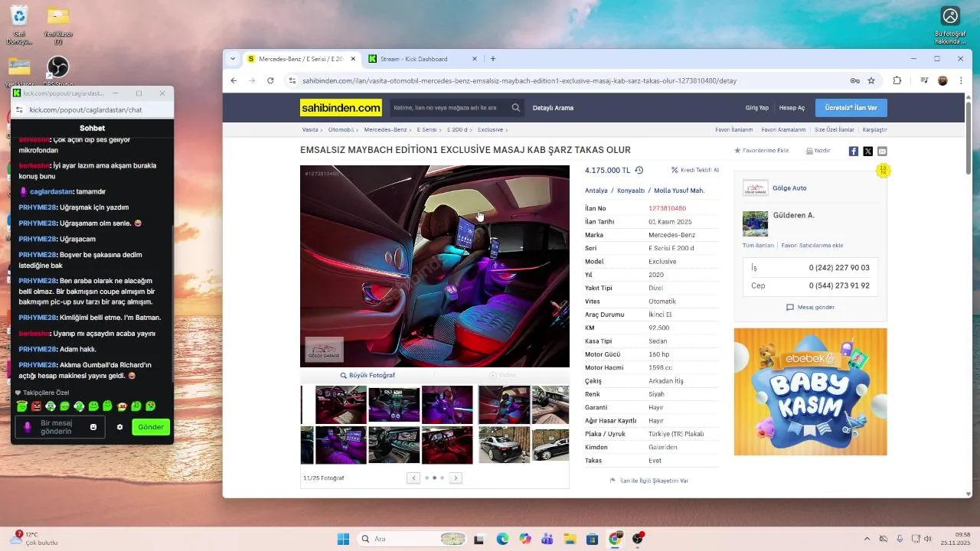Click Hesap Aç link
Viewport: 980px width, 551px height.
tap(792, 108)
